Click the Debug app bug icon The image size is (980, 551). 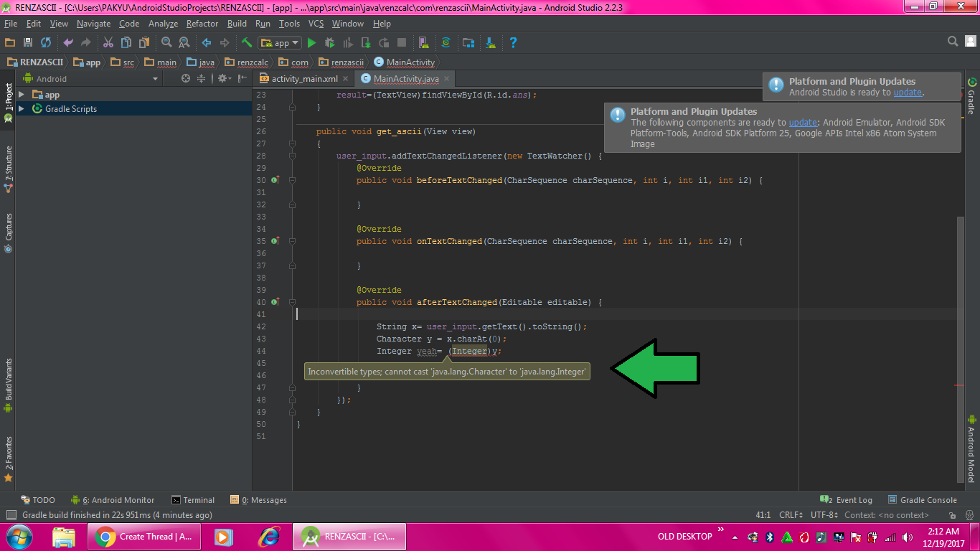[x=330, y=43]
